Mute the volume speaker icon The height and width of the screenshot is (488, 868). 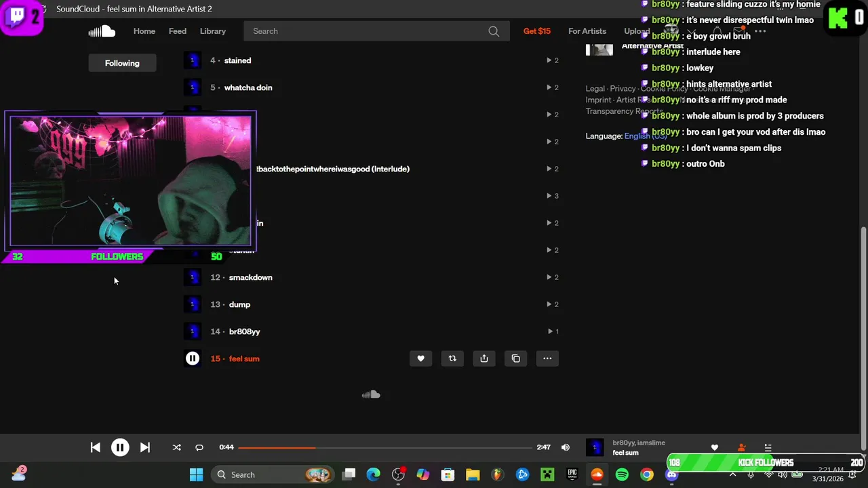point(566,447)
